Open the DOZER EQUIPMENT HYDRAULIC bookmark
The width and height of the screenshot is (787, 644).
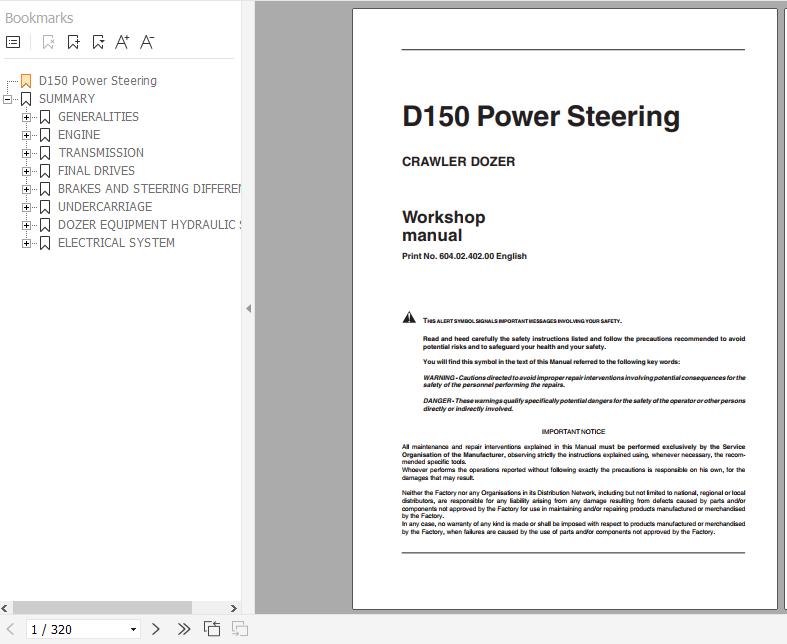point(149,225)
